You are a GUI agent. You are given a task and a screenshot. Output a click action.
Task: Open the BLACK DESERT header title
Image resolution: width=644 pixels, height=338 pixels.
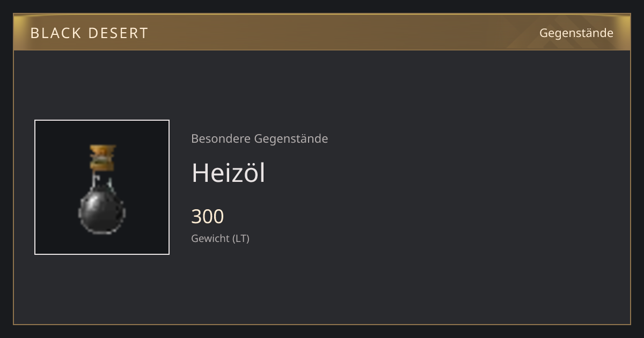(x=89, y=33)
